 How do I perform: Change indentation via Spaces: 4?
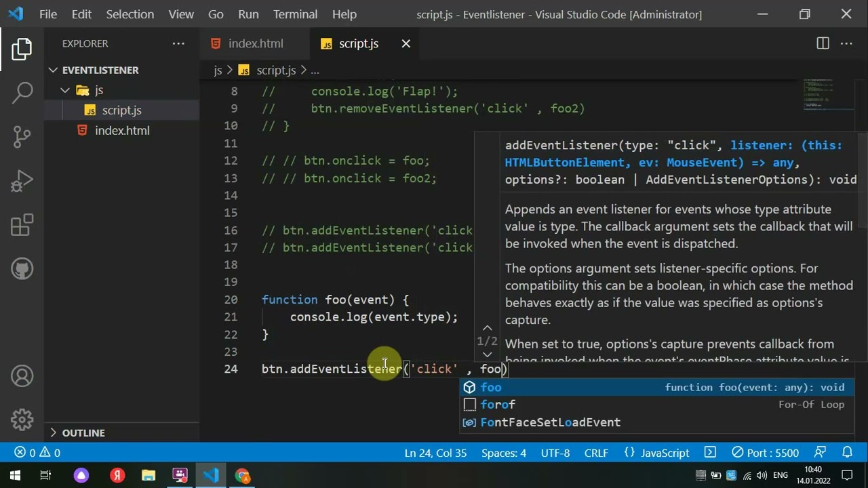(x=504, y=453)
